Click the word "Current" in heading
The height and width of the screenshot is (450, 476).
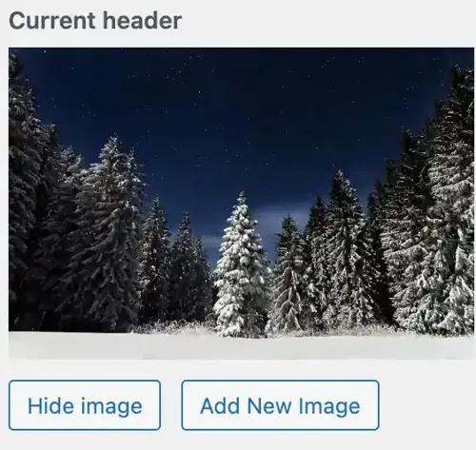click(x=52, y=21)
